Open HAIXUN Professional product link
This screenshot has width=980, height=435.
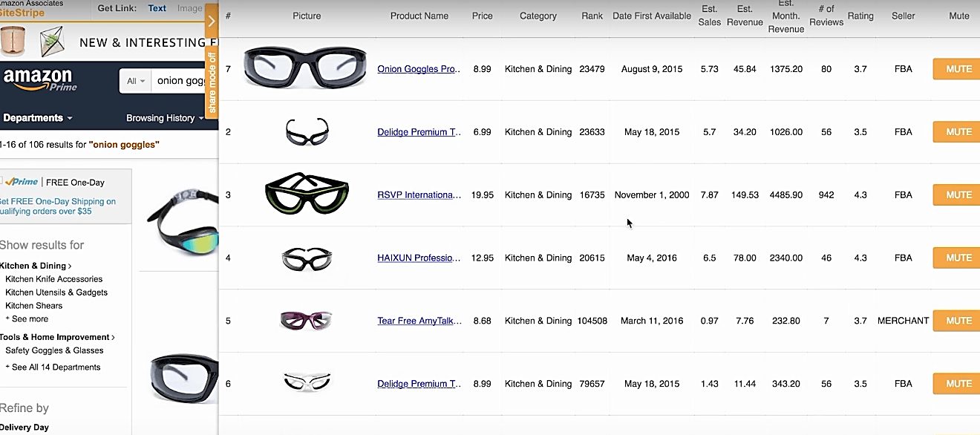tap(419, 258)
